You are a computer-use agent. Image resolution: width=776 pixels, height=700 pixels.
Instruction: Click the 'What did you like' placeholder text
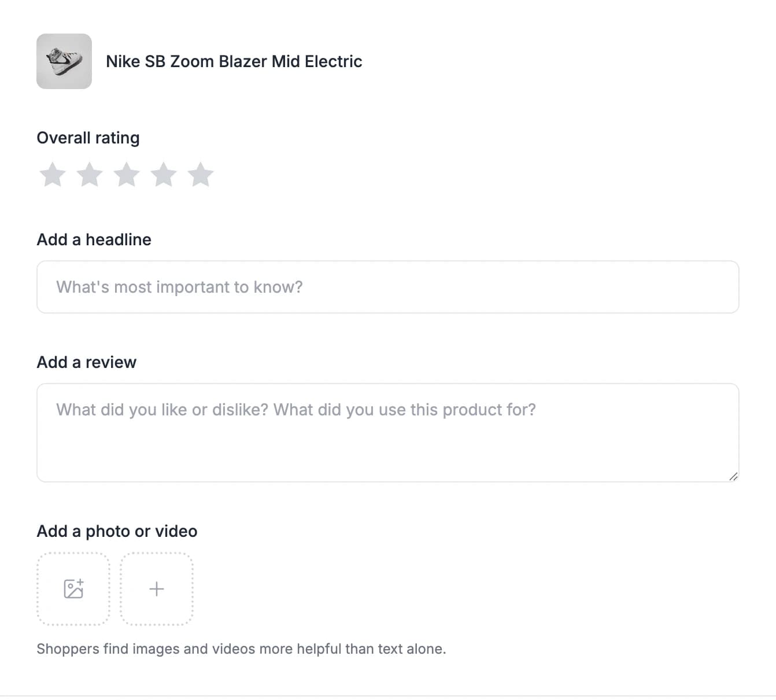(x=295, y=410)
